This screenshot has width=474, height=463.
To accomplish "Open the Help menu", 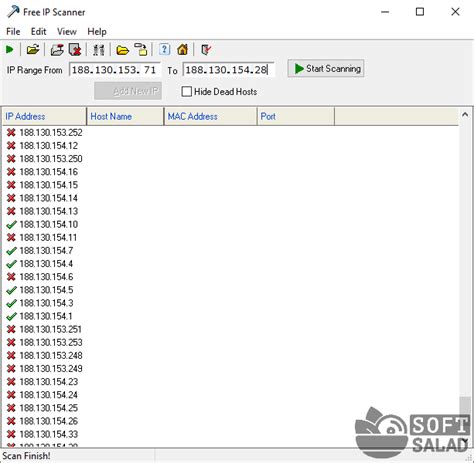I will point(97,32).
